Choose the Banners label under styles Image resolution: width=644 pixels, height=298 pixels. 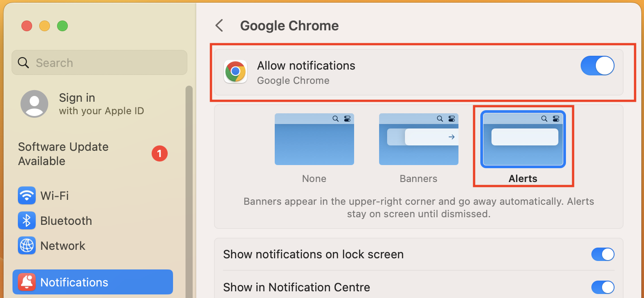pyautogui.click(x=419, y=178)
